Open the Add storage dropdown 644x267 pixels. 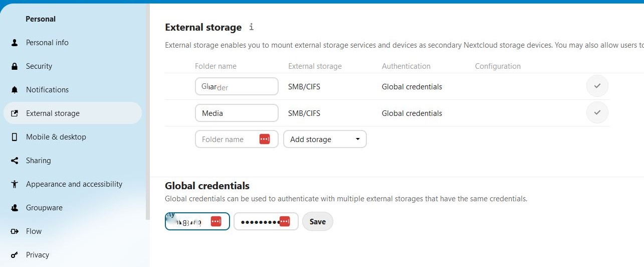[325, 139]
